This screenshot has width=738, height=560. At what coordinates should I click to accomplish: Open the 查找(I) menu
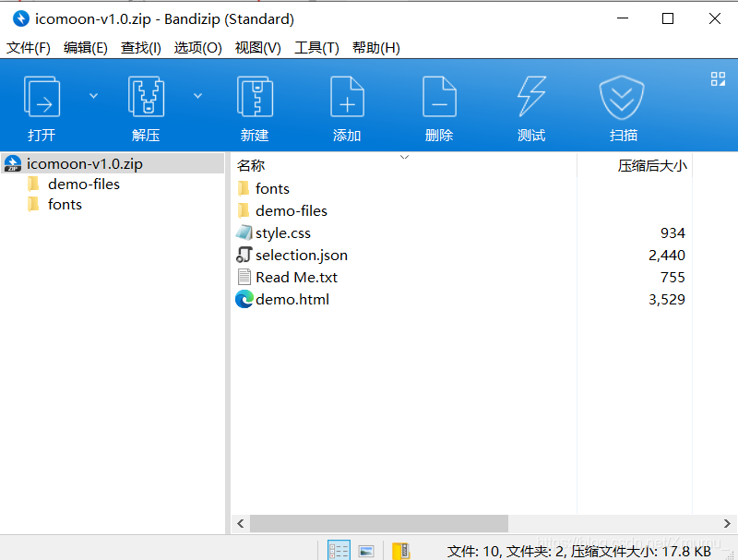coord(141,48)
